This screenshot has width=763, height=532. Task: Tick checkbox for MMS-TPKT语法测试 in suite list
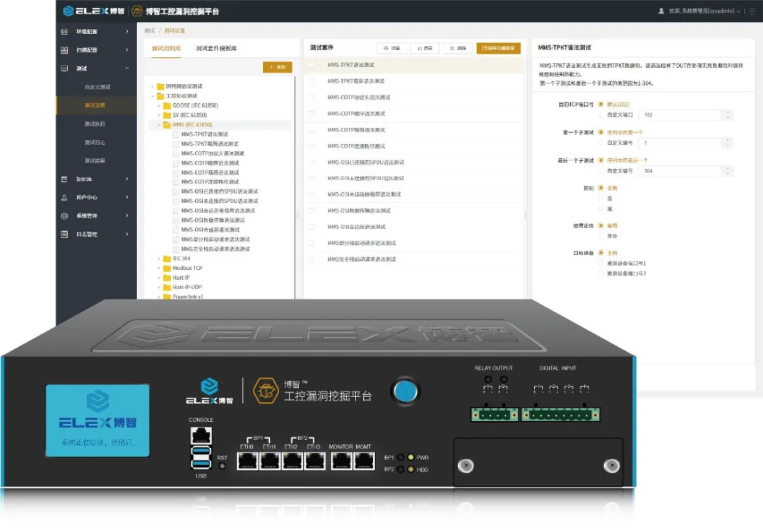click(x=312, y=65)
